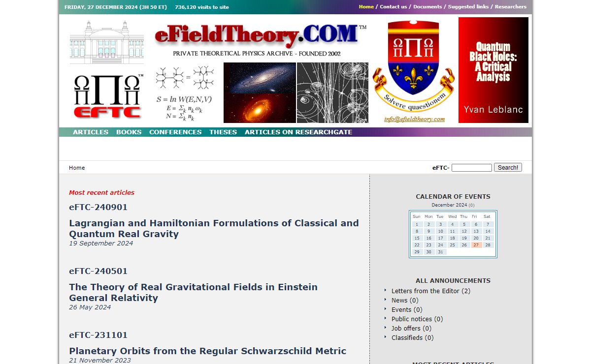The height and width of the screenshot is (364, 591).
Task: Open News (0) announcements
Action: pos(405,301)
